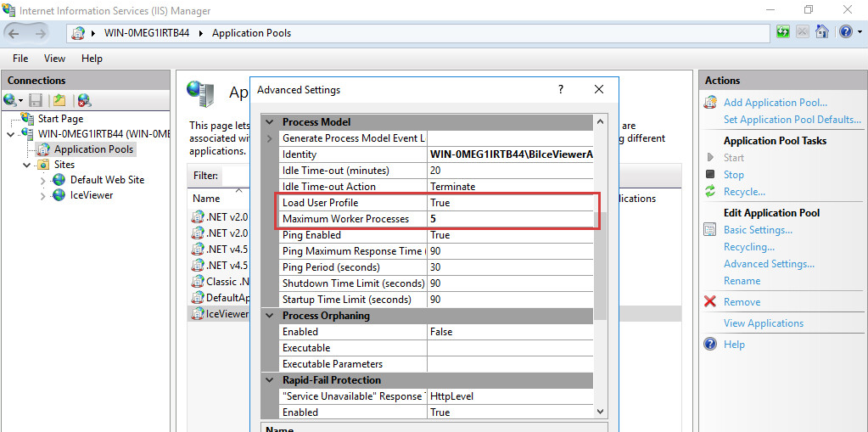Open the File menu
868x432 pixels.
pos(20,59)
